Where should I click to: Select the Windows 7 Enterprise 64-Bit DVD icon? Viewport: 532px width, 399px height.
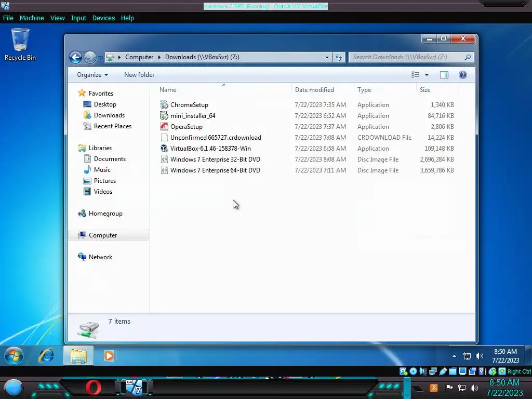coord(164,170)
